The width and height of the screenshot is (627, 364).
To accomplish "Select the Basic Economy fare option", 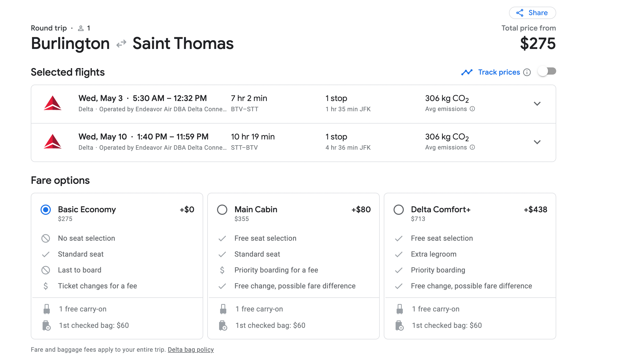I will 46,210.
